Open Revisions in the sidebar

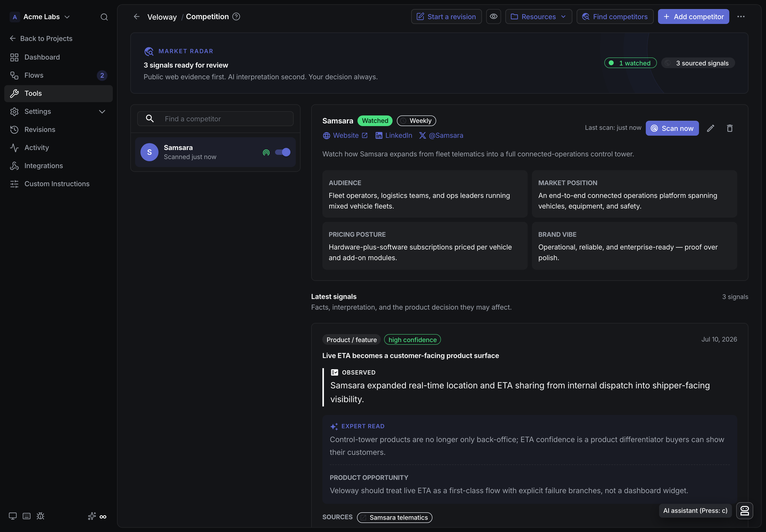[x=58, y=129]
